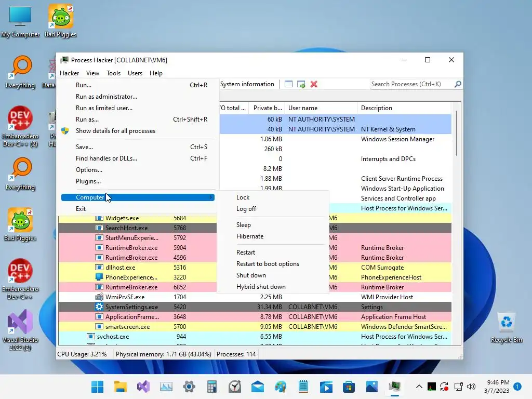This screenshot has width=532, height=399.
Task: Click the smartscreen.exe process icon
Action: [x=99, y=326]
